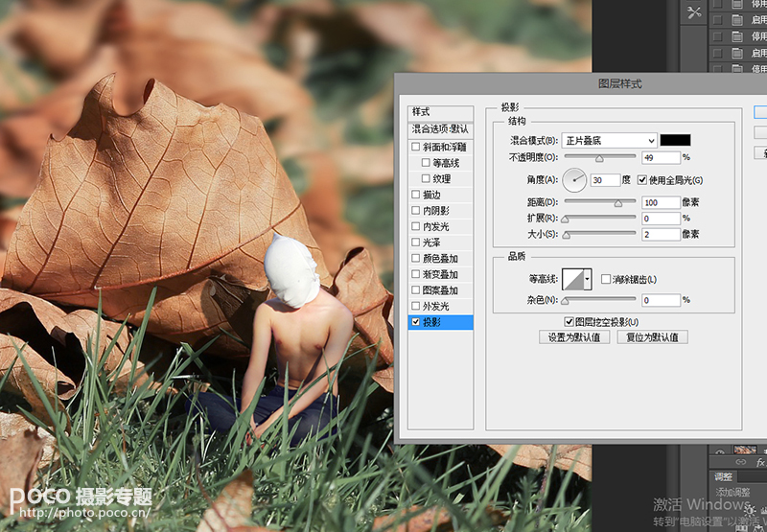Enable the 描边 stroke checkbox
Screen dimensions: 767x532
(416, 195)
